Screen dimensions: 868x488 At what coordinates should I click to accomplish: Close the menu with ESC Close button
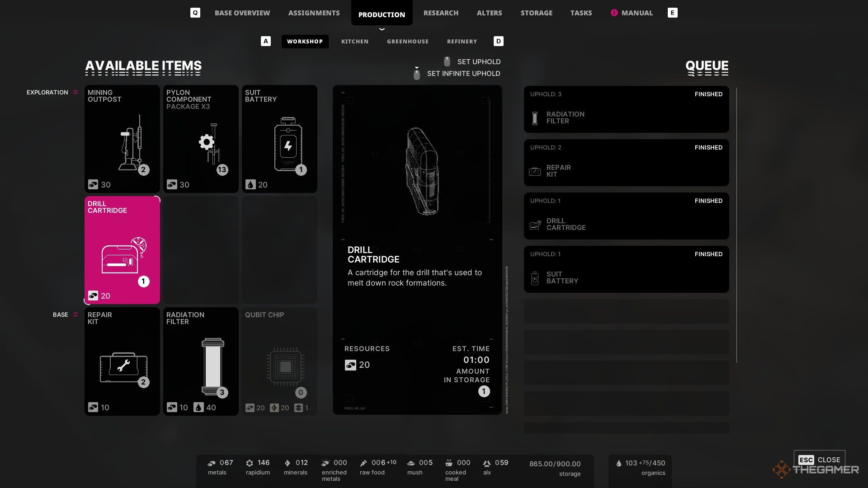pyautogui.click(x=819, y=460)
